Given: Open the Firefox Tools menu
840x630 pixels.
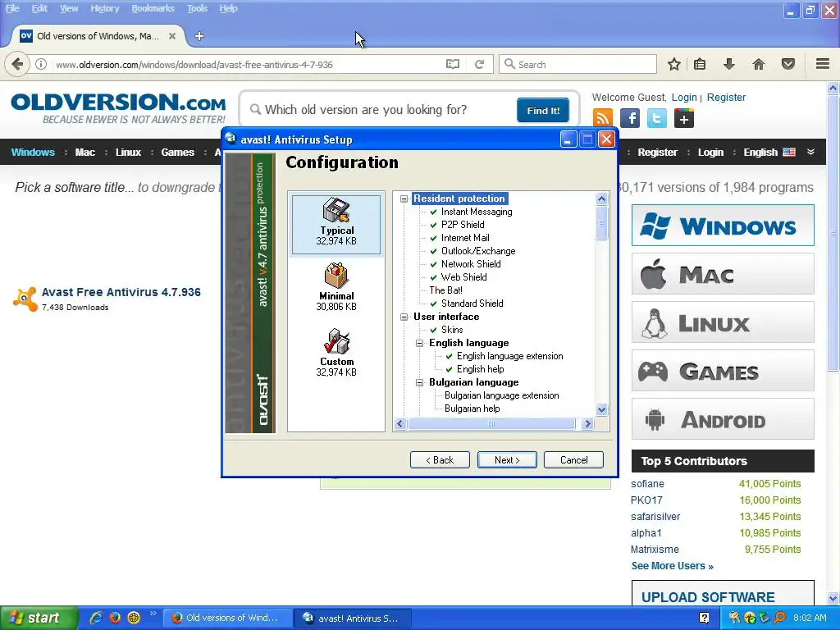Looking at the screenshot, I should click(x=197, y=8).
